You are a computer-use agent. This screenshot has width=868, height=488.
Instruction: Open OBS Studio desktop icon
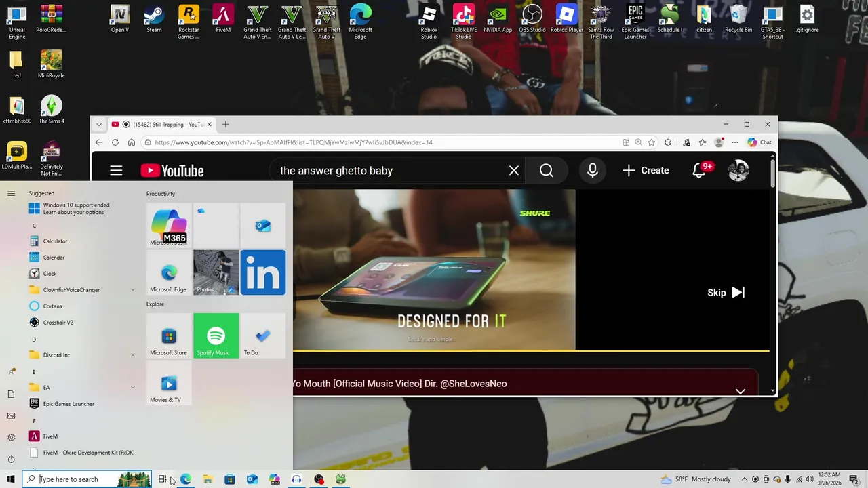click(532, 20)
